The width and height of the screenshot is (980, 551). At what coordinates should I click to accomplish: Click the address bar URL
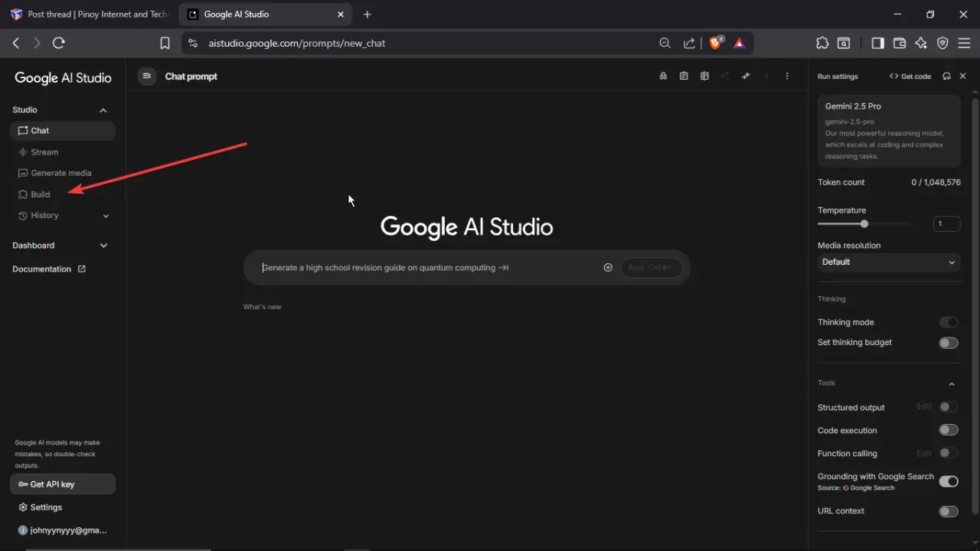[297, 44]
